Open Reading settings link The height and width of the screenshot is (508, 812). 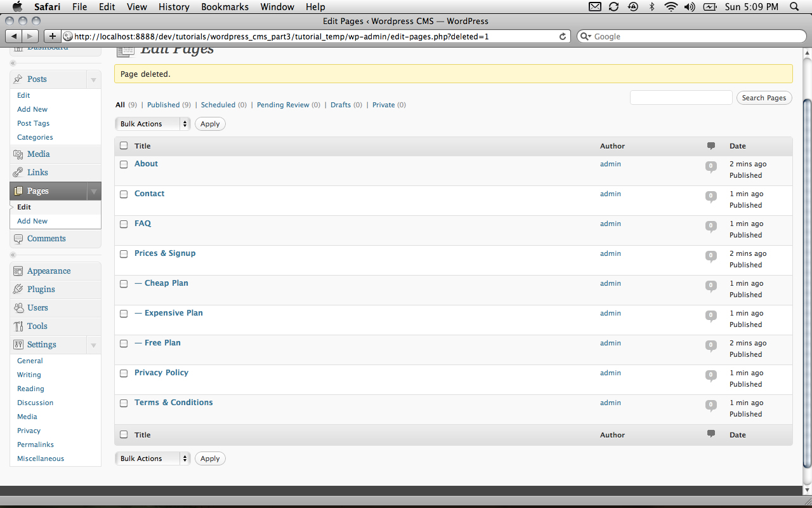click(x=30, y=389)
